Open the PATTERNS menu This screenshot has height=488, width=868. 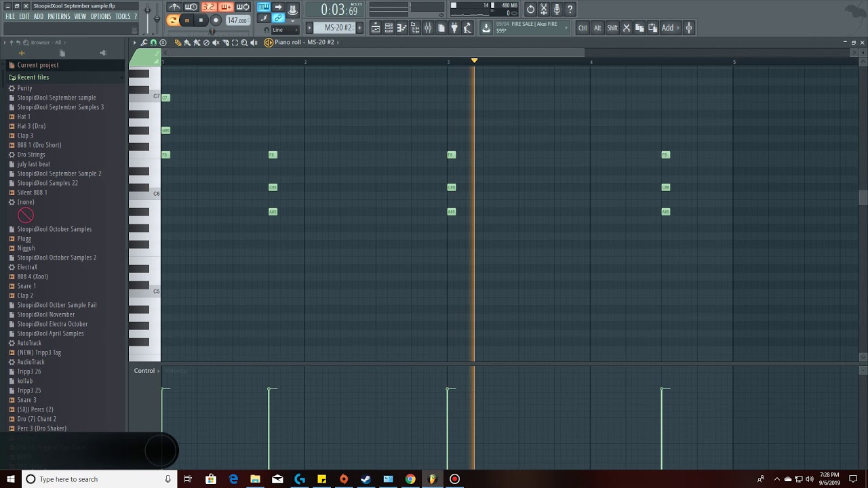click(x=59, y=16)
